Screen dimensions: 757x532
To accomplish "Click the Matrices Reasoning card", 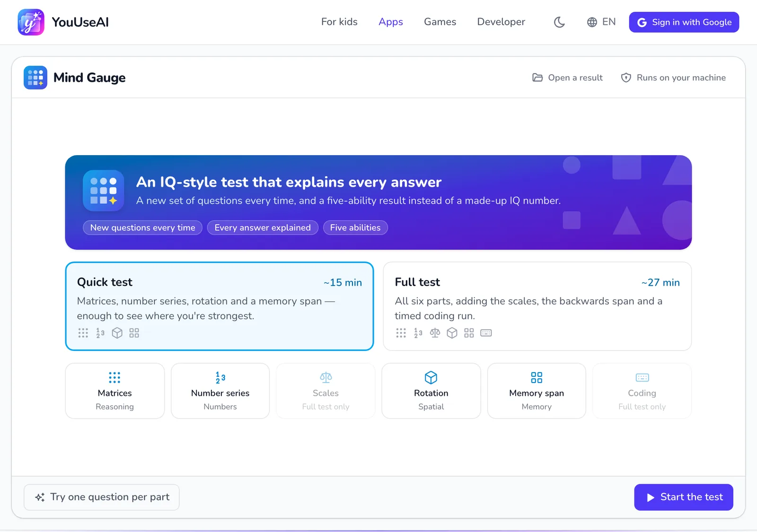I will 115,391.
